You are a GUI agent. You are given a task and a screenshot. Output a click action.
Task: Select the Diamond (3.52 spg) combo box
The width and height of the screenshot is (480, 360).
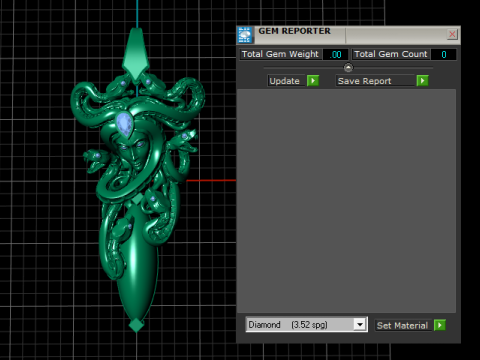coord(307,324)
